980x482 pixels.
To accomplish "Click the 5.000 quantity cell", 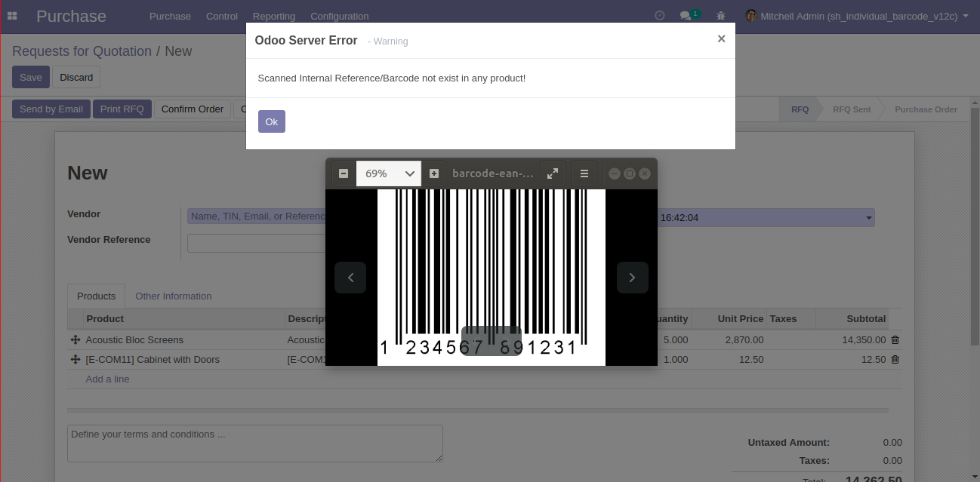I will [x=674, y=340].
